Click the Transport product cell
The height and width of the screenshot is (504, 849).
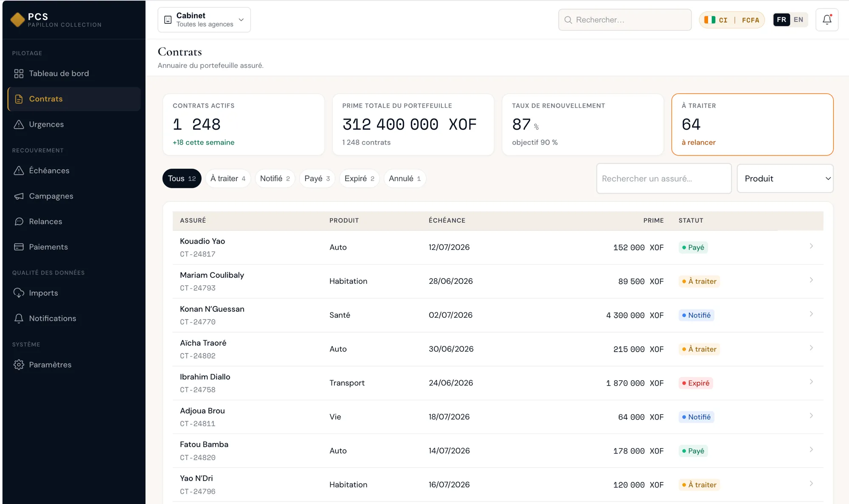point(347,383)
